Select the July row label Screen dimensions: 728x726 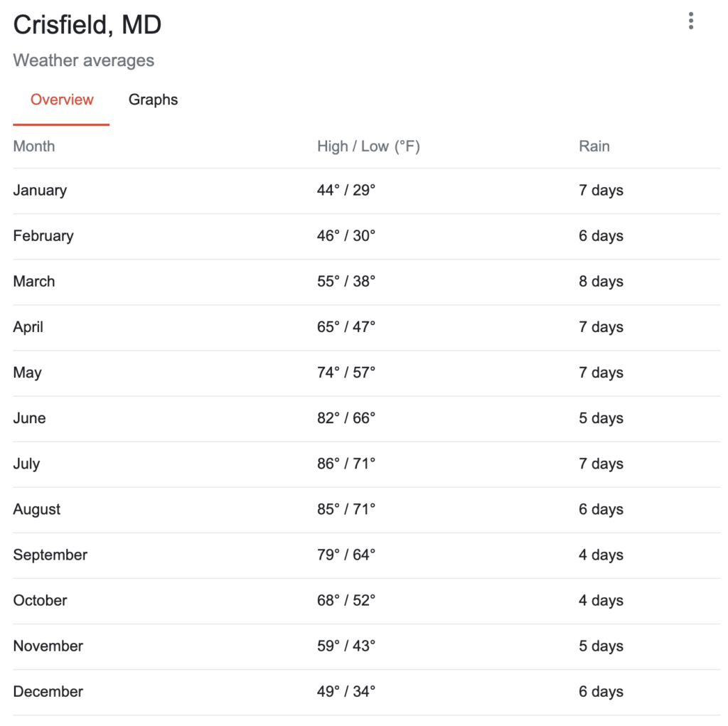coord(26,464)
